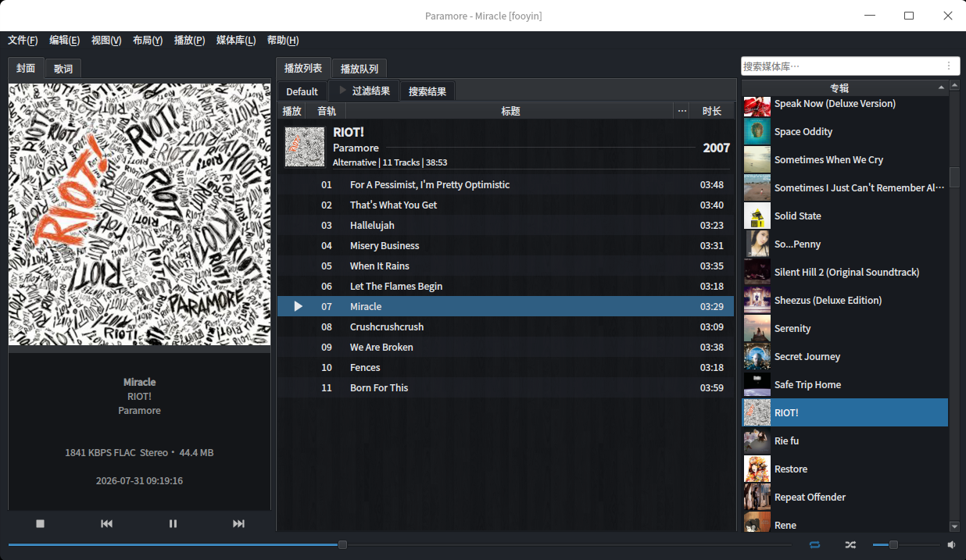The height and width of the screenshot is (560, 966).
Task: Select the Silent Hill 2 soundtrack cover
Action: (x=757, y=272)
